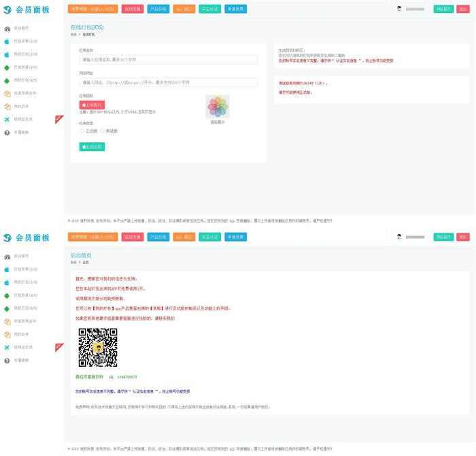Click the colorful flower app icon preview

pos(218,106)
